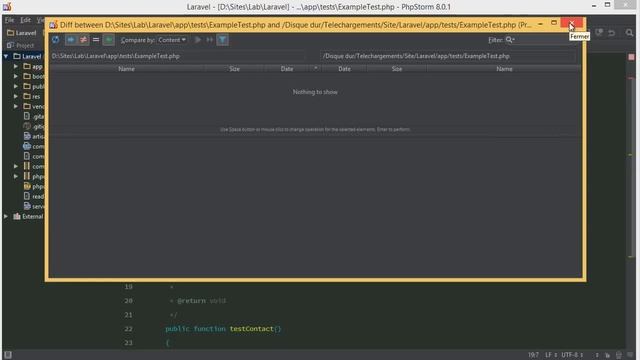This screenshot has width=640, height=360.
Task: Select the blue globe com file icon
Action: click(x=27, y=146)
